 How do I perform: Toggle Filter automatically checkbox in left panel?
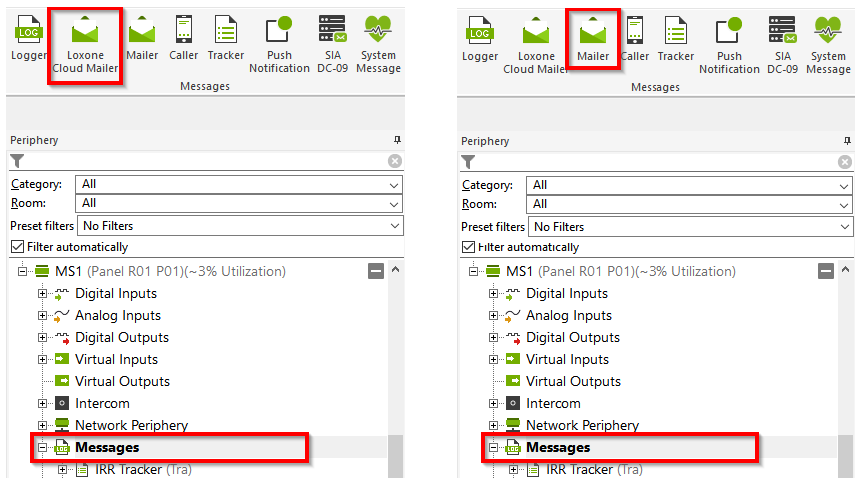(x=18, y=247)
